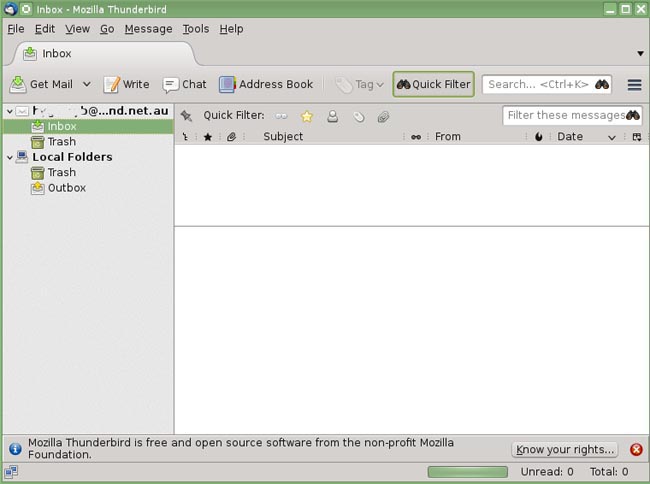Collapse the email account tree
650x484 pixels.
point(10,111)
